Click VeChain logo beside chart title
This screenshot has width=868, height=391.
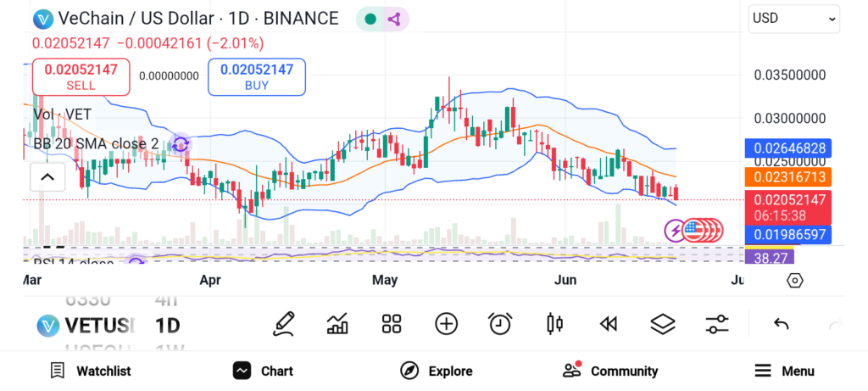[x=42, y=19]
